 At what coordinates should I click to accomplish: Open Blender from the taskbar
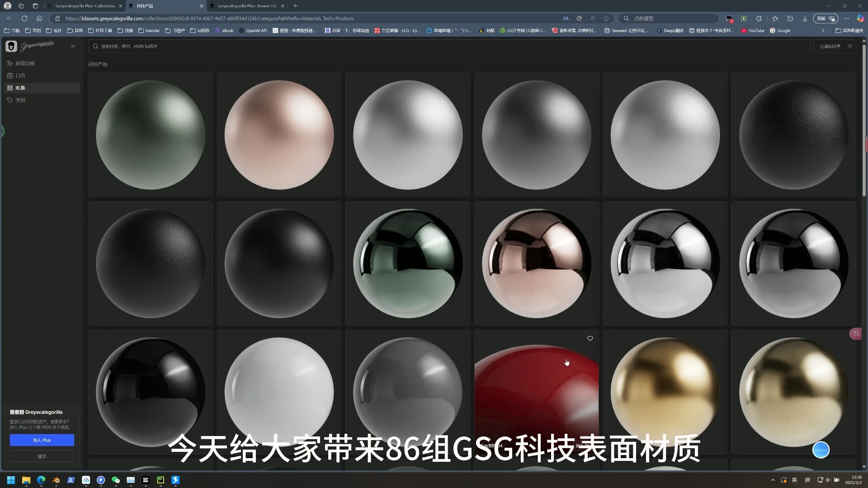tap(56, 480)
